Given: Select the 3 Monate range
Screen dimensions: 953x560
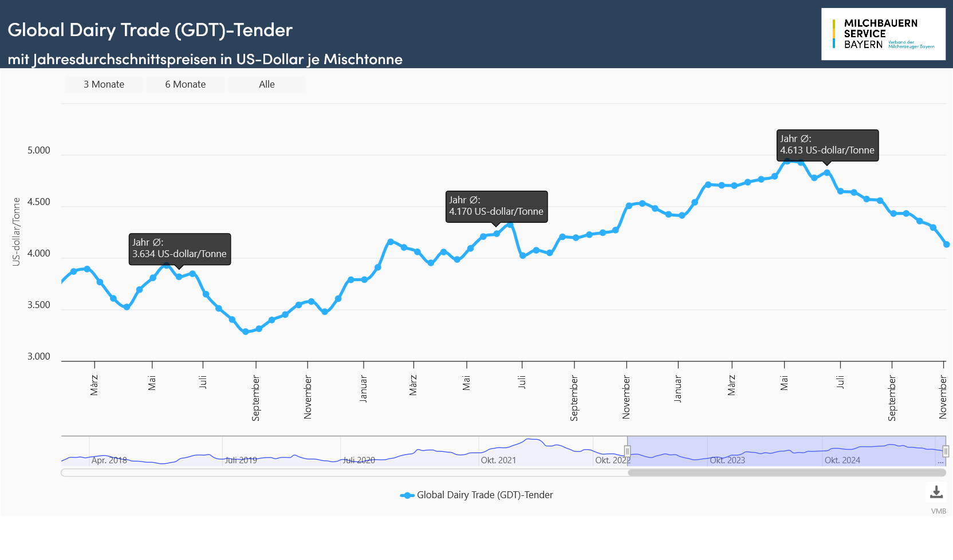Looking at the screenshot, I should (104, 84).
